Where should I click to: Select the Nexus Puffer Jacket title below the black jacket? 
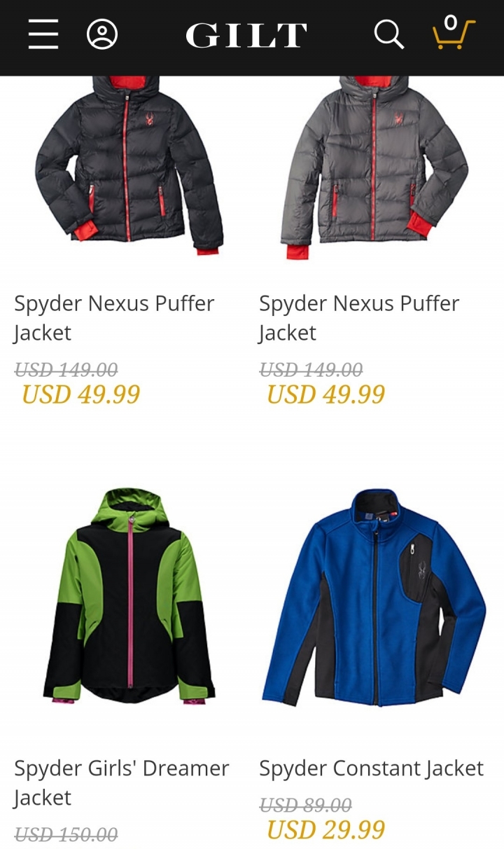[114, 318]
